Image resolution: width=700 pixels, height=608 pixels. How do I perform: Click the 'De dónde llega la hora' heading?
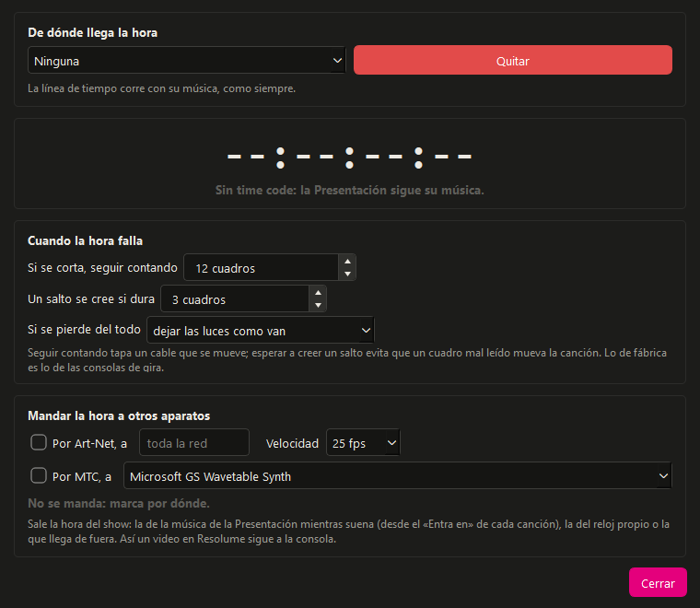(92, 32)
